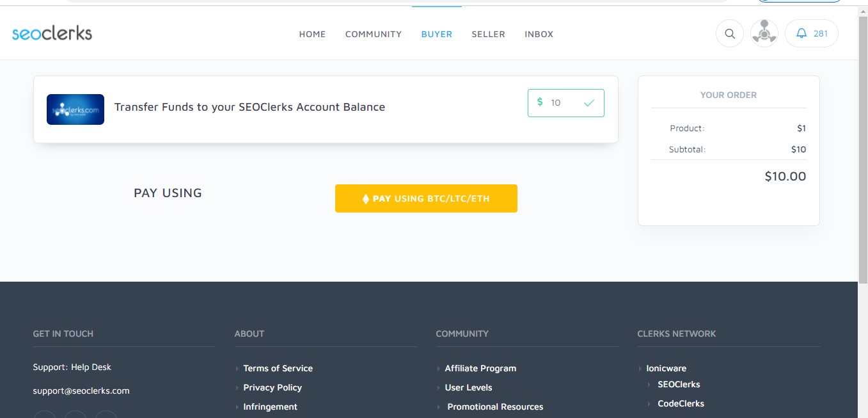Viewport: 868px width, 418px height.
Task: Open the Affiliate Program link
Action: coord(480,368)
